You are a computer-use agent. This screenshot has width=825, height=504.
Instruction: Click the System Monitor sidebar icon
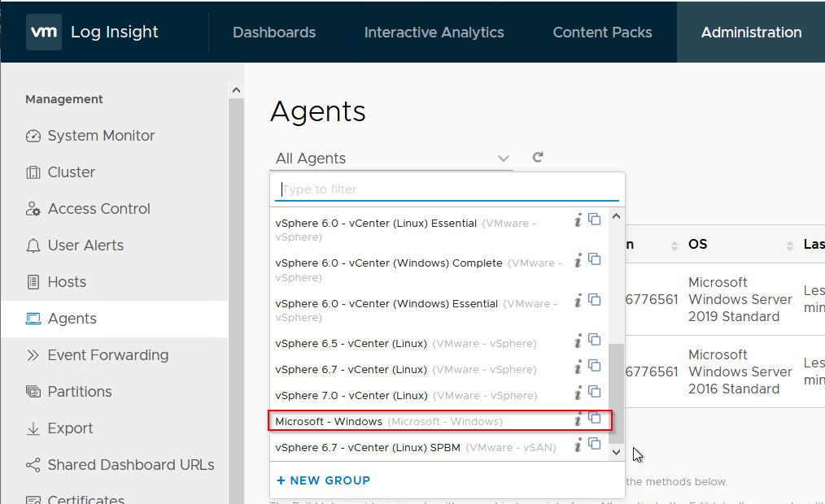32,136
